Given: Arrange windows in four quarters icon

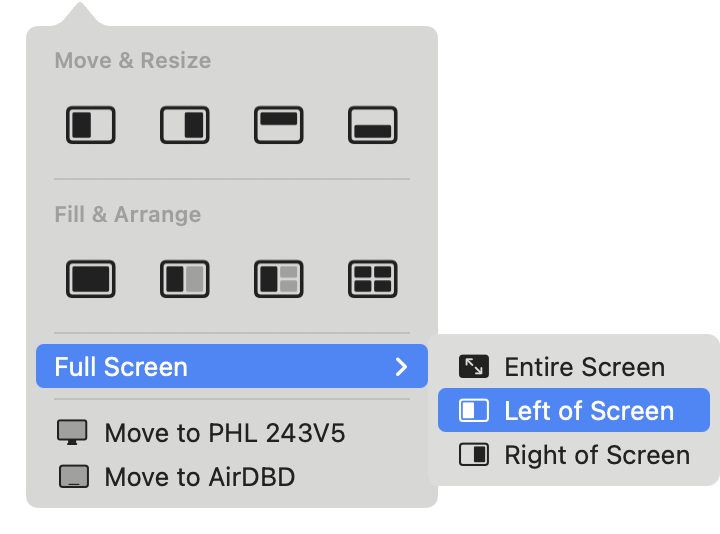Looking at the screenshot, I should click(x=372, y=279).
